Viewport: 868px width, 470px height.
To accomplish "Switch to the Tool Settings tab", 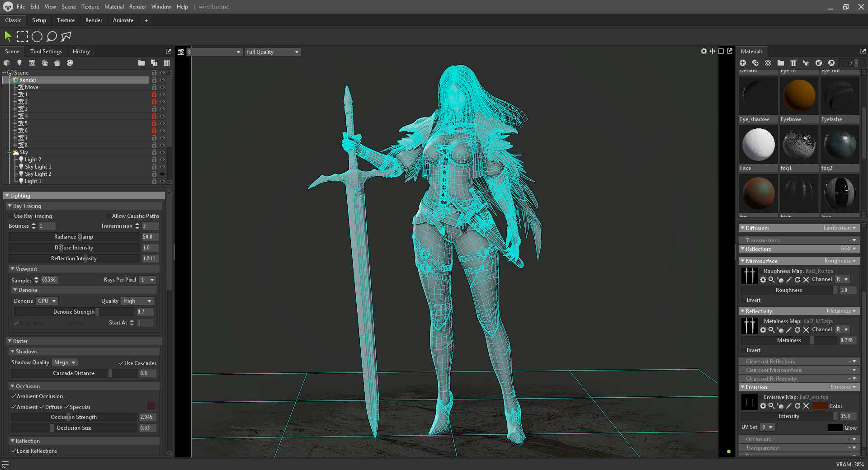I will pos(46,52).
